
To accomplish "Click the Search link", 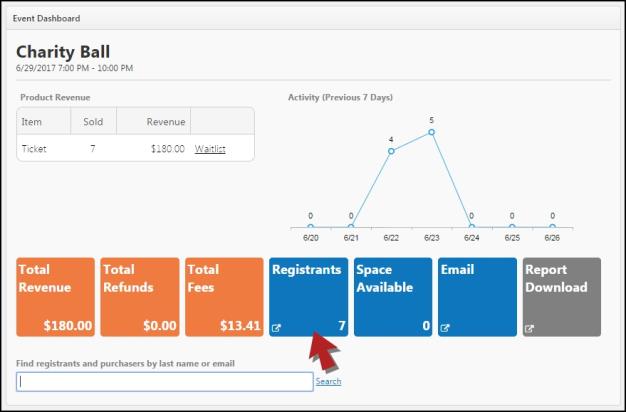I will point(328,381).
